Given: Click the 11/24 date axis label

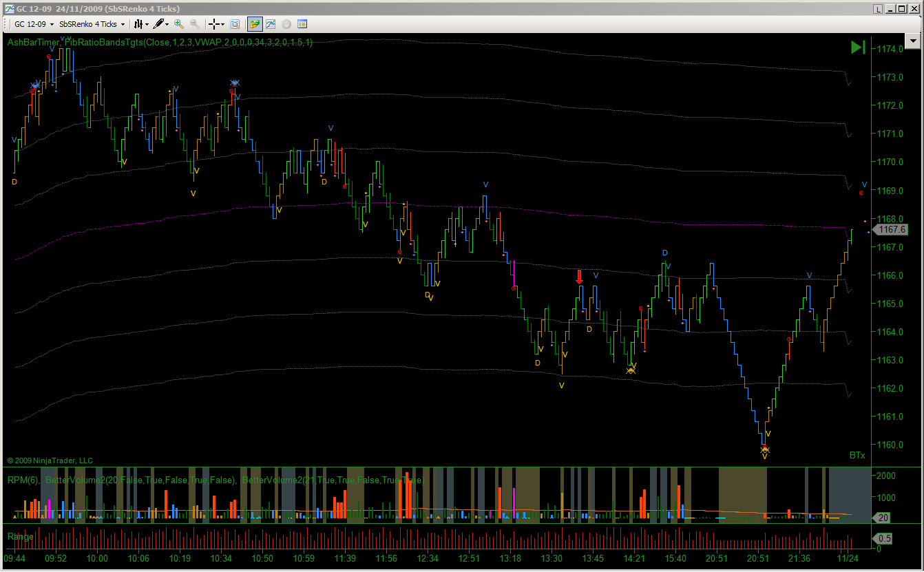Looking at the screenshot, I should coord(847,558).
